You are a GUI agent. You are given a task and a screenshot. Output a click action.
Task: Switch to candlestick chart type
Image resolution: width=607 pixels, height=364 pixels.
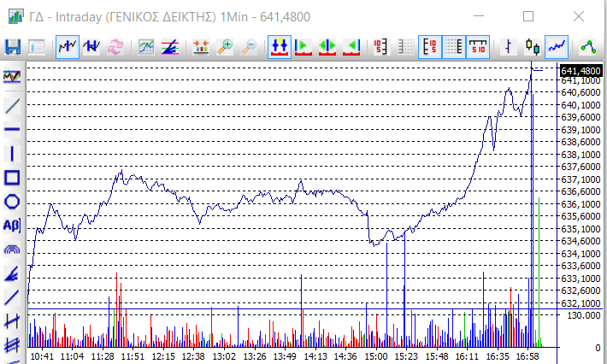[x=533, y=47]
